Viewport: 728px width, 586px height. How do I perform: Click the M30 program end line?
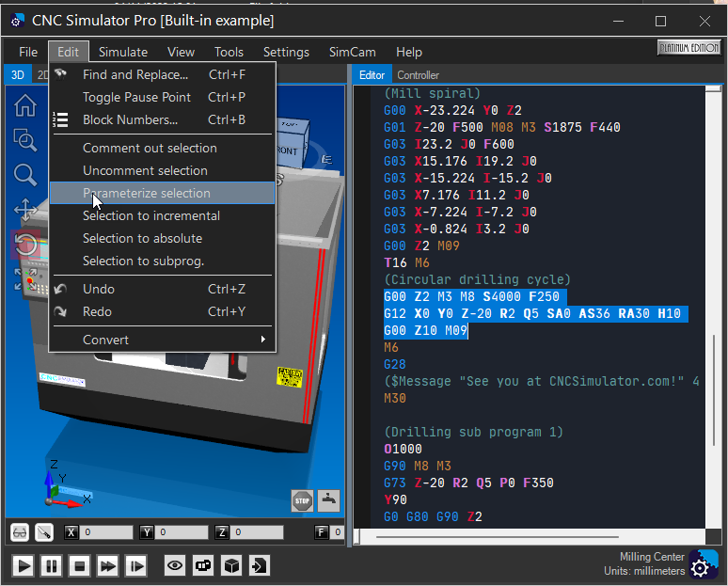[x=395, y=399]
